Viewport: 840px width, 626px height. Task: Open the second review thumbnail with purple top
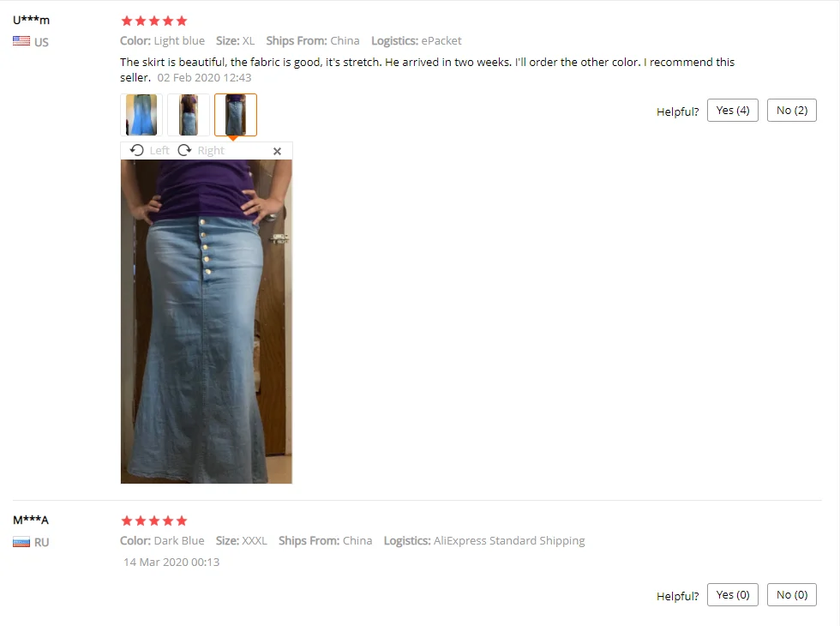189,115
